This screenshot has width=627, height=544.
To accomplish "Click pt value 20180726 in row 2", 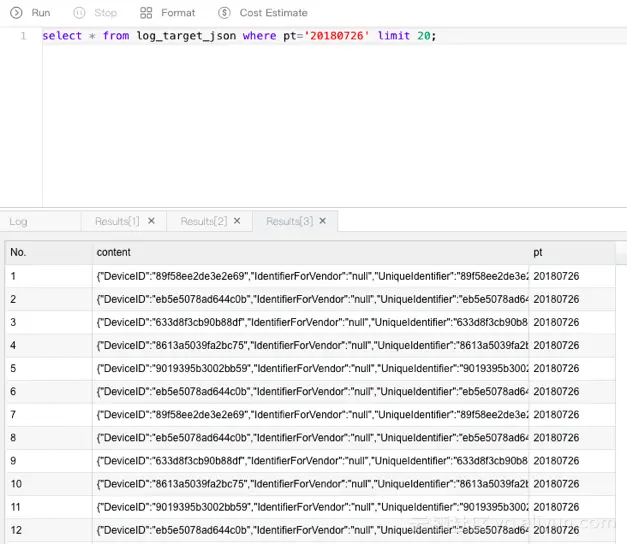I will [556, 299].
